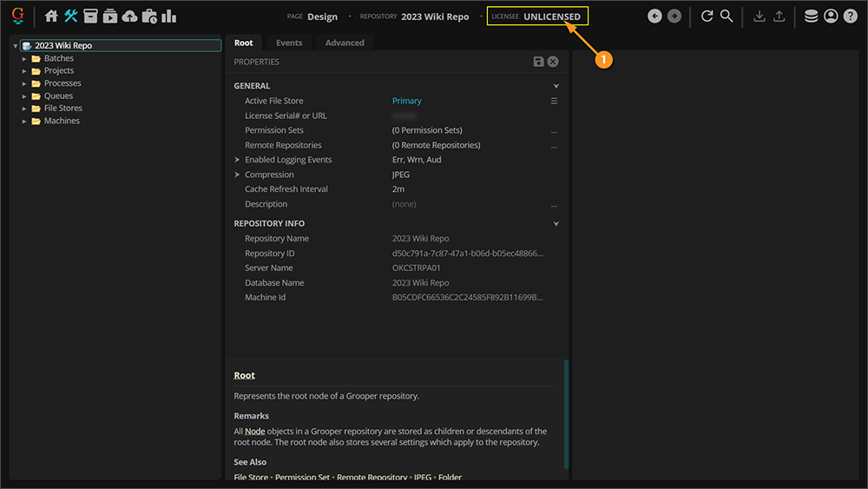This screenshot has width=868, height=489.
Task: Save properties with the floppy disk icon
Action: pyautogui.click(x=538, y=62)
